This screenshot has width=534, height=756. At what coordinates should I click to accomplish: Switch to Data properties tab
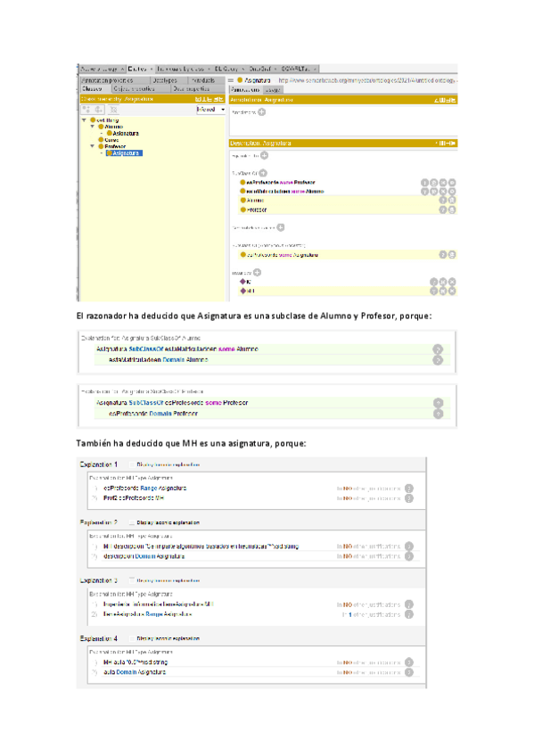[197, 89]
